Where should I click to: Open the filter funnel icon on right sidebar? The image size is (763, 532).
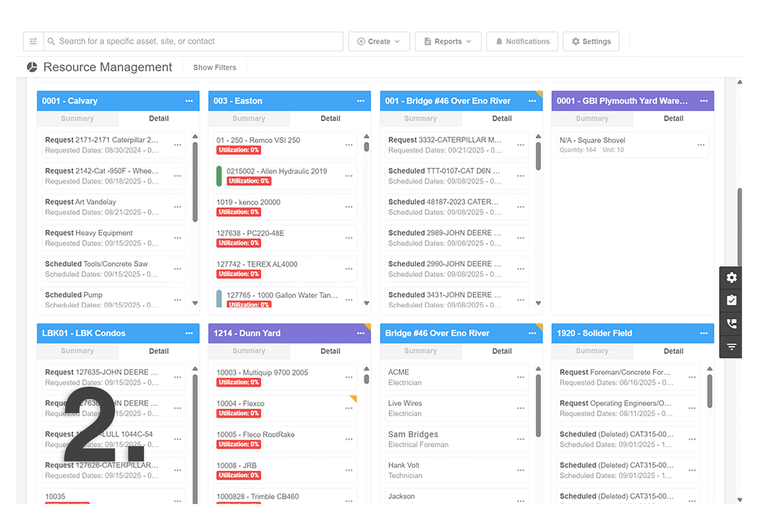[731, 346]
